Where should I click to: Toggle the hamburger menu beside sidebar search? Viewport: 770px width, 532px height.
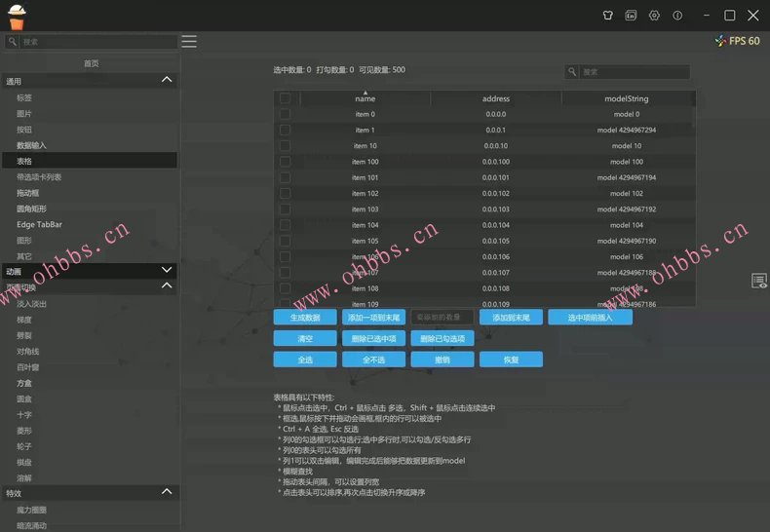[189, 42]
